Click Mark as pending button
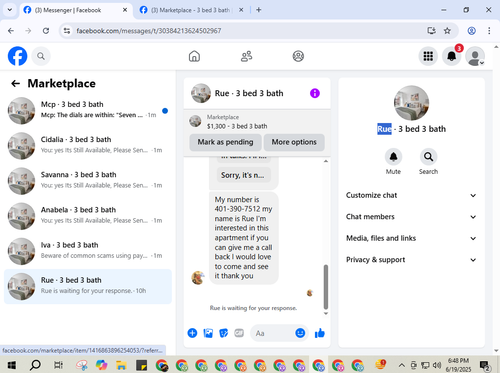The height and width of the screenshot is (373, 500). click(x=225, y=142)
